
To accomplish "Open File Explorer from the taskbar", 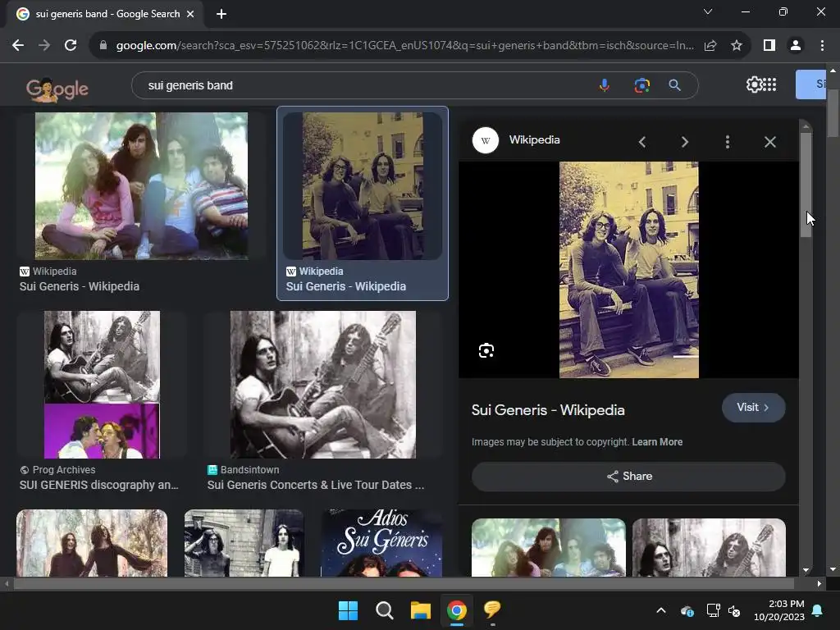I will pyautogui.click(x=421, y=610).
